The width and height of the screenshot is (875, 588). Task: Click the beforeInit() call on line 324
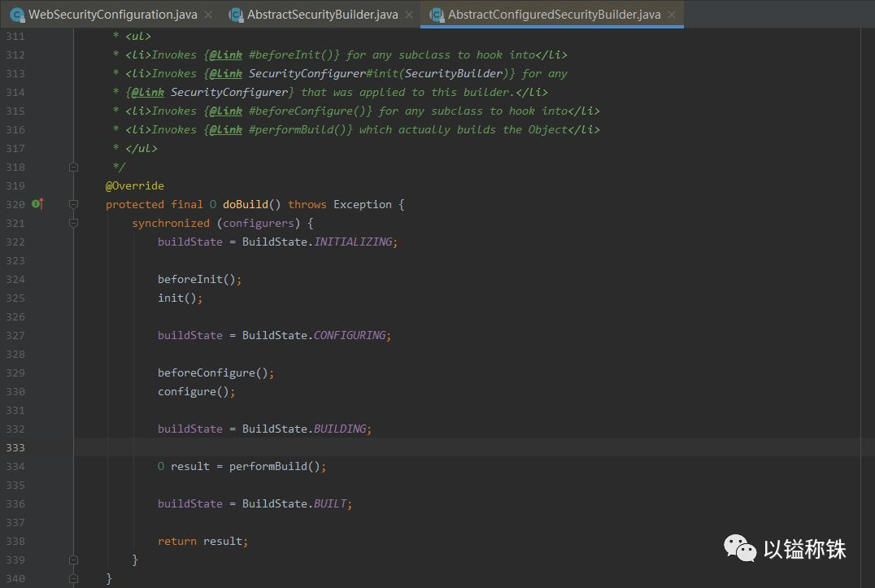[197, 279]
